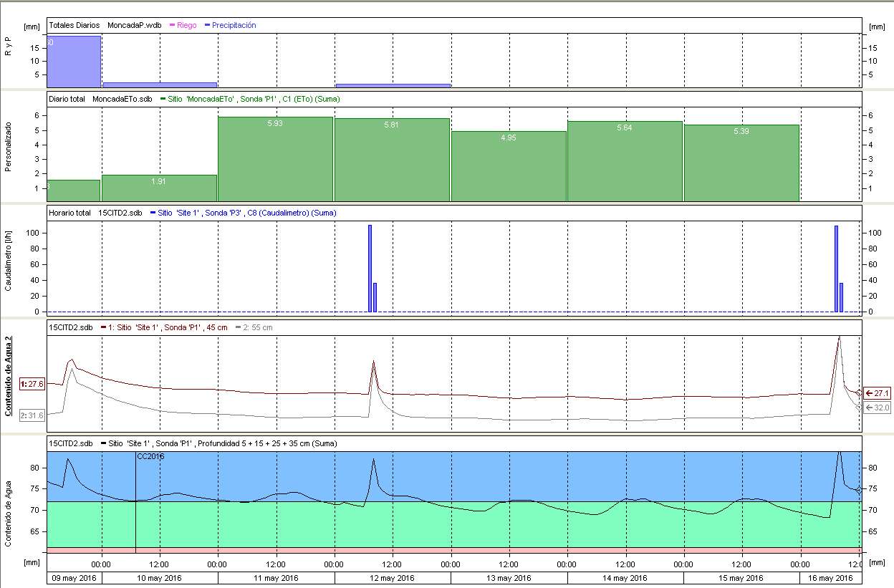Image resolution: width=894 pixels, height=588 pixels.
Task: Click the magenta Riego legend swatch
Action: [173, 25]
